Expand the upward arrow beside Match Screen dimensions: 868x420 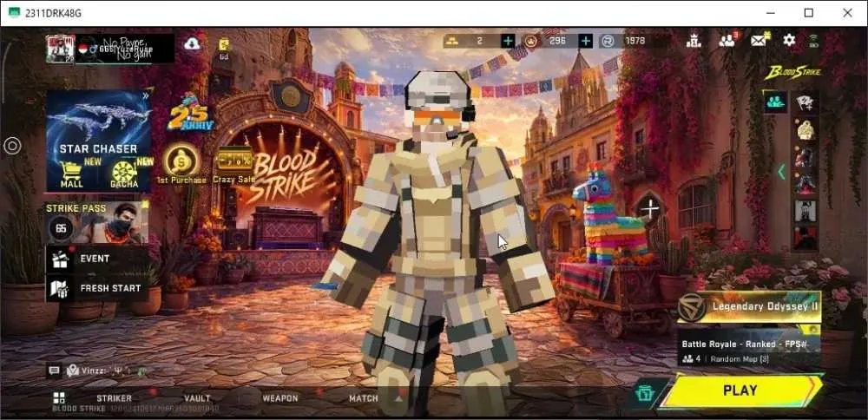coord(398,397)
